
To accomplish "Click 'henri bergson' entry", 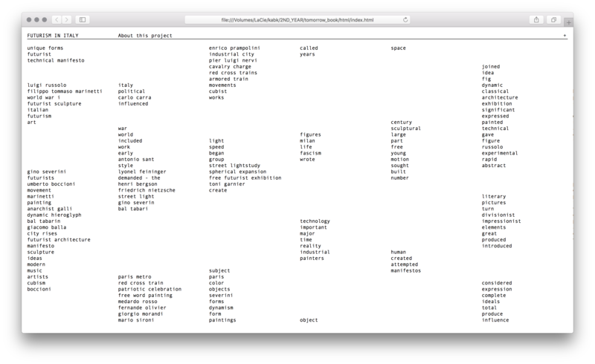I will tap(138, 184).
